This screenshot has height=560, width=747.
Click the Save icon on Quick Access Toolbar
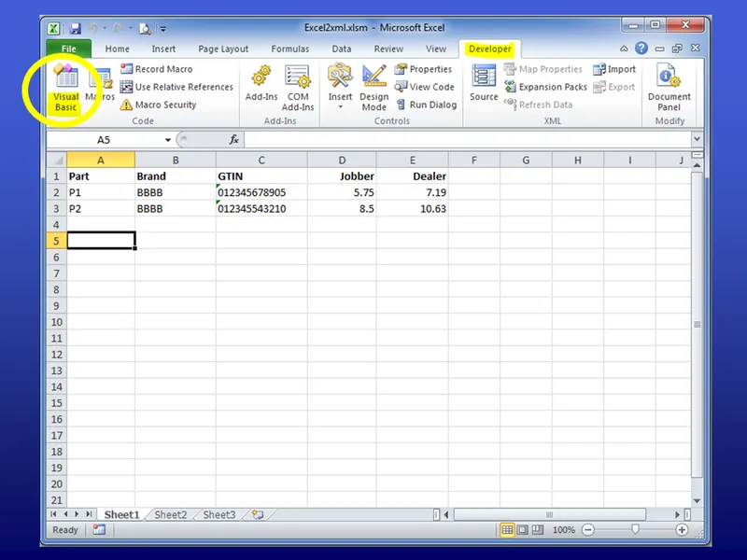click(x=76, y=28)
